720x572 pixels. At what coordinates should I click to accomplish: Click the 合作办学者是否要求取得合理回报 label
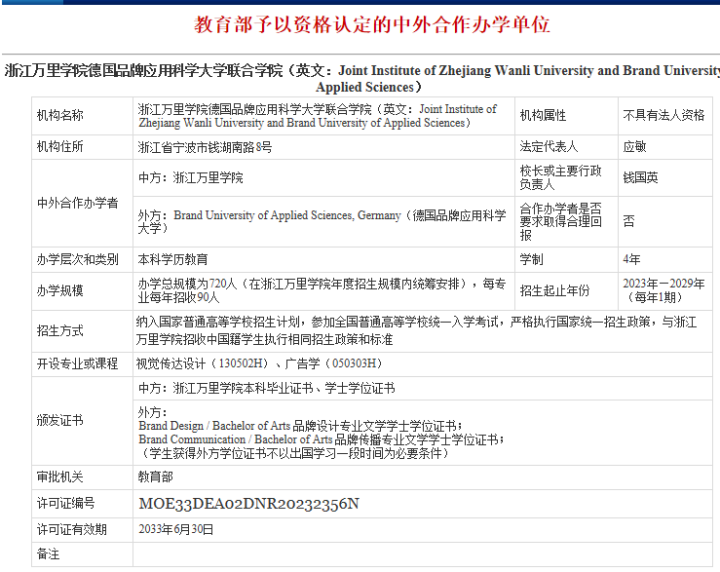tap(560, 222)
